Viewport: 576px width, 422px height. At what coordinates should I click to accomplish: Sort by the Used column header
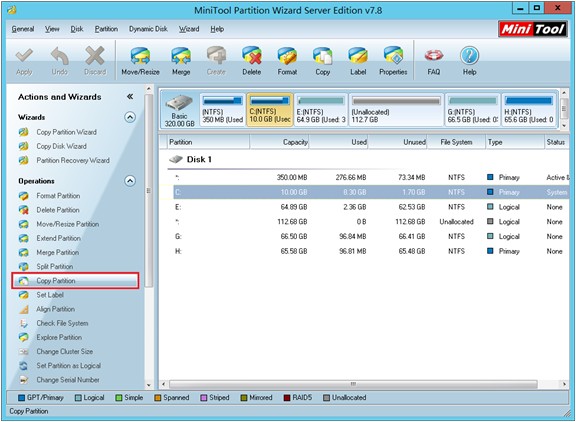(x=339, y=142)
